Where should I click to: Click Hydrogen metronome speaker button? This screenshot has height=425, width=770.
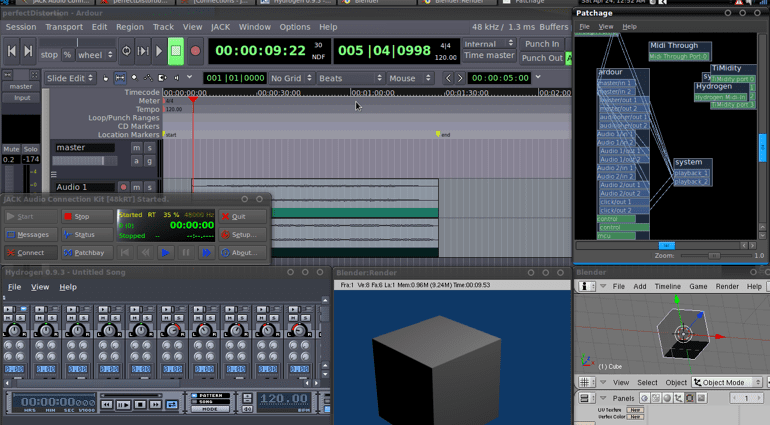247,408
